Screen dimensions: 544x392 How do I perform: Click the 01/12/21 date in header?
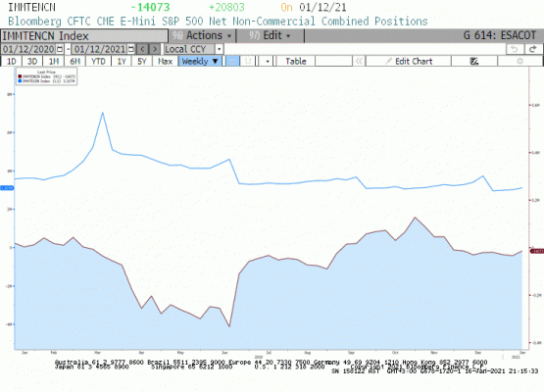[x=322, y=7]
